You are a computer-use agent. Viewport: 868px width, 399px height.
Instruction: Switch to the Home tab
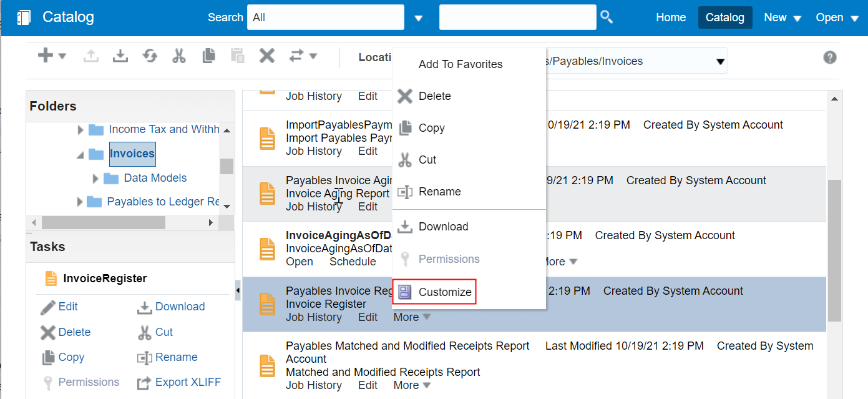(x=671, y=17)
